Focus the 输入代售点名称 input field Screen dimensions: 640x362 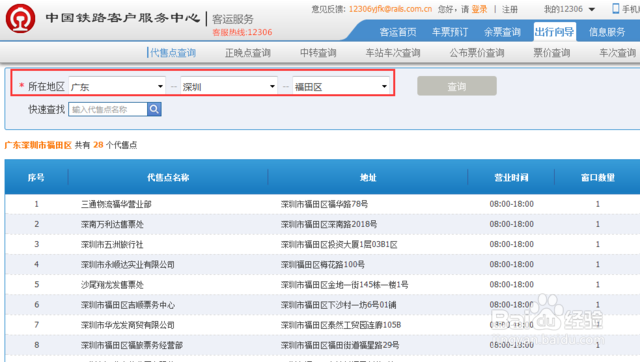point(108,109)
